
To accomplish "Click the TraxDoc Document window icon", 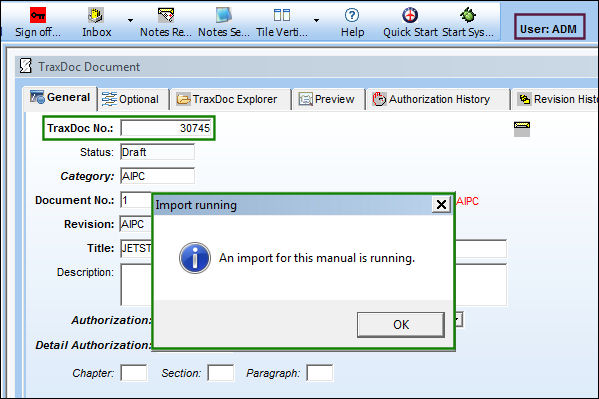I will click(26, 66).
